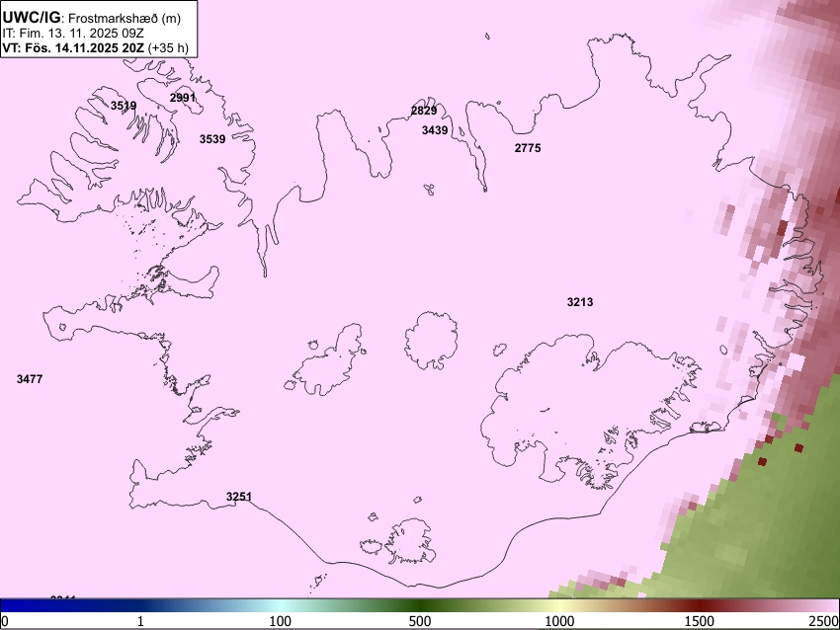Click the 3251 value on Reykjanes
Image resolution: width=840 pixels, height=630 pixels.
(x=239, y=497)
